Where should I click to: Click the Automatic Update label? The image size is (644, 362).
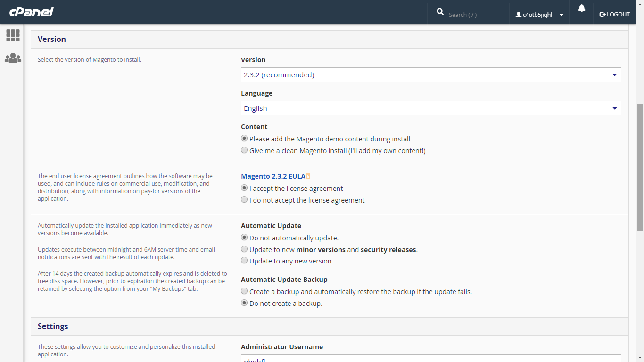(x=271, y=226)
